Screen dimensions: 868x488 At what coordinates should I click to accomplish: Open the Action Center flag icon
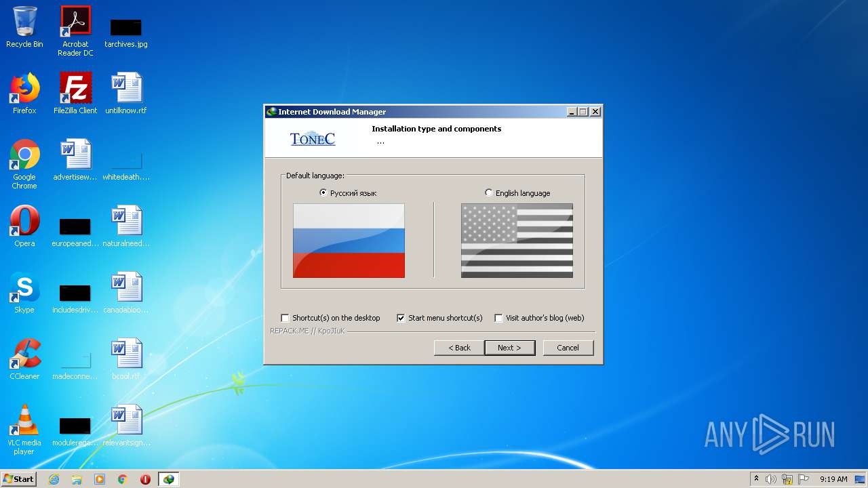click(x=804, y=479)
